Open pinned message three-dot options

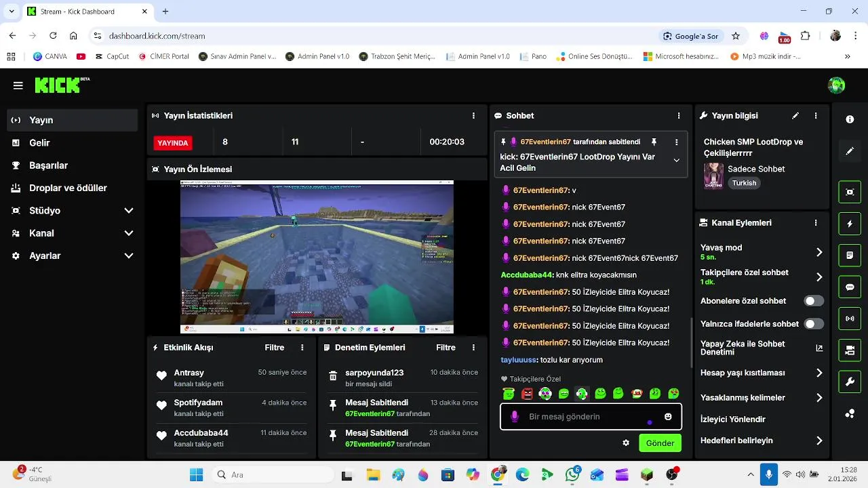676,142
